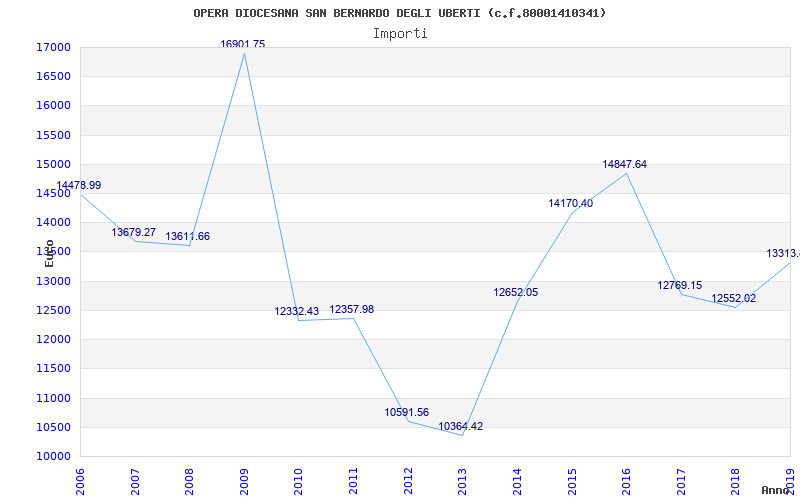Screen dimensions: 800x500
Task: Click the 15000 y-axis tick label
Action: (53, 164)
